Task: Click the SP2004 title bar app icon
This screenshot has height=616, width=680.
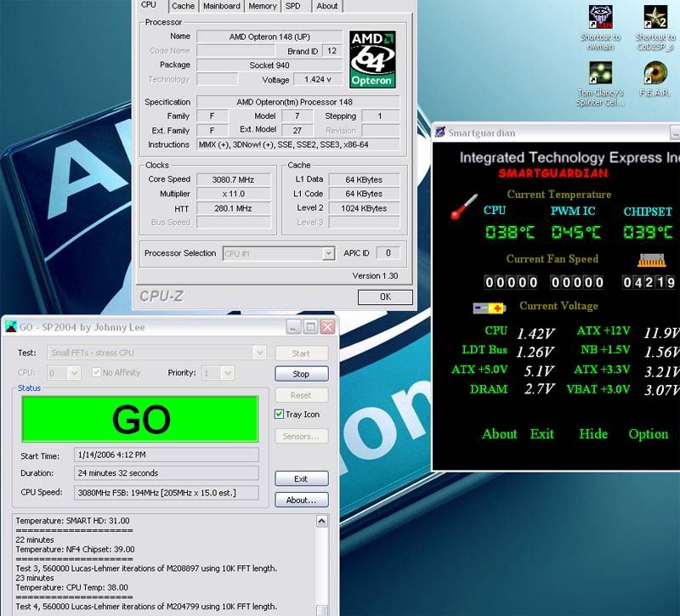Action: coord(10,327)
